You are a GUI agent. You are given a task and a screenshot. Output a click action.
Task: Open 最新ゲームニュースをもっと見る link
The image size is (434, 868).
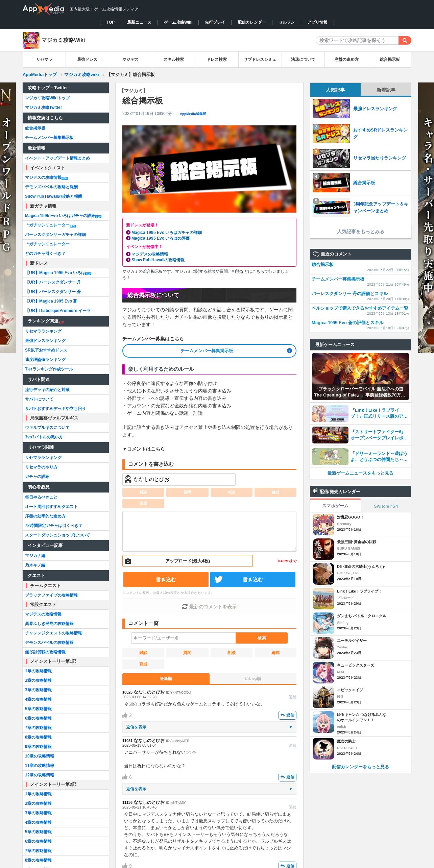[x=360, y=473]
